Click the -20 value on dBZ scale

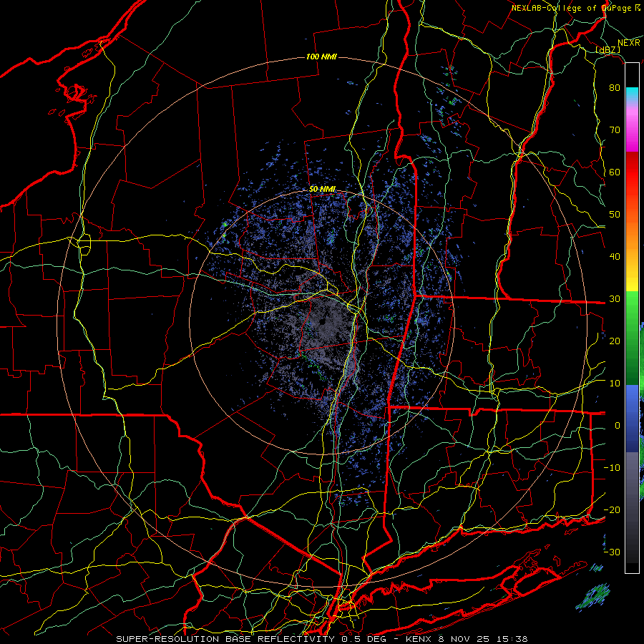(612, 510)
